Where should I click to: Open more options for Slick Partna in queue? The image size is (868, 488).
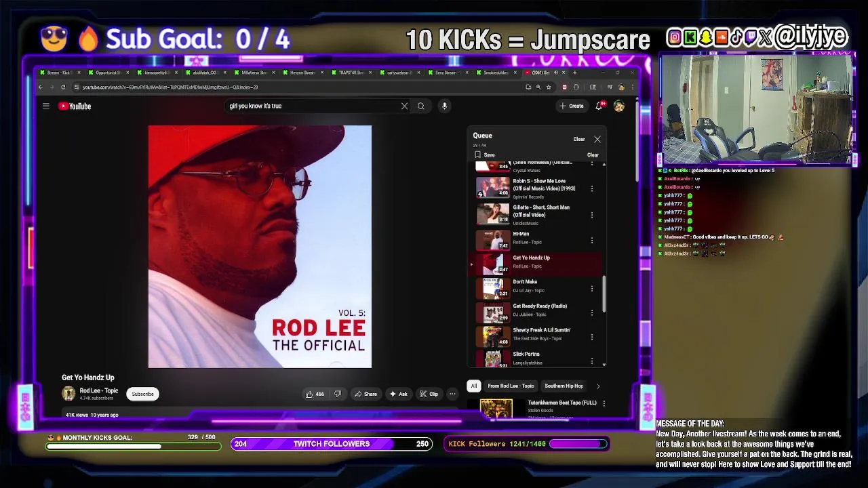click(x=592, y=361)
